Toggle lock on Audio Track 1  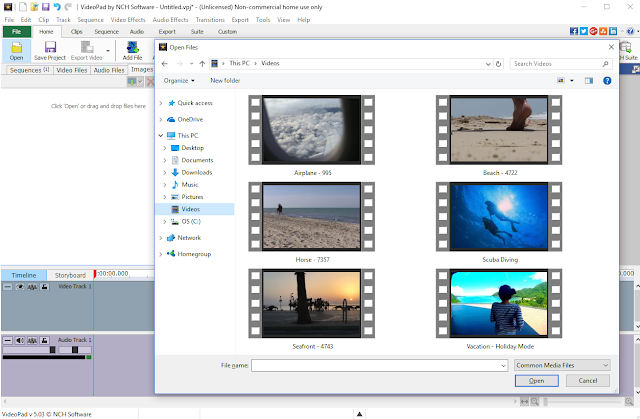[x=44, y=340]
